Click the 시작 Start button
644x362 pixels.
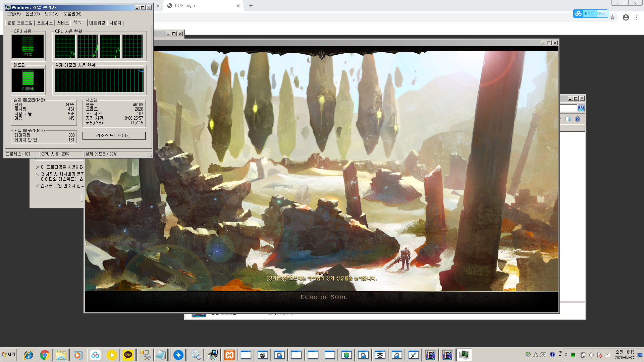click(9, 355)
